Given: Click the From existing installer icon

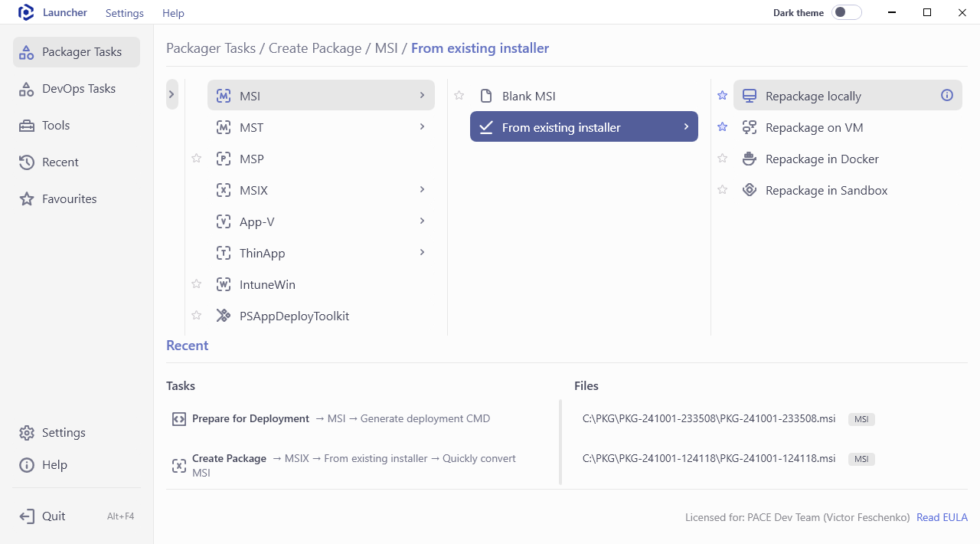Looking at the screenshot, I should coord(485,127).
